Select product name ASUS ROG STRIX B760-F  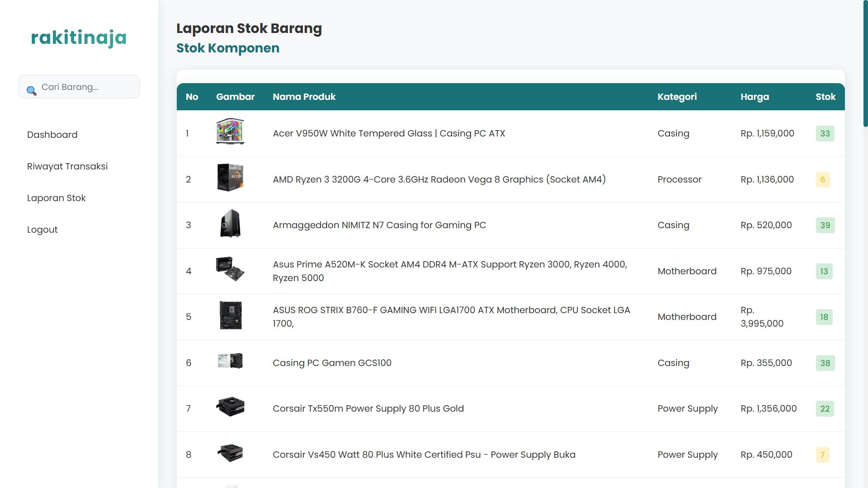pyautogui.click(x=452, y=317)
